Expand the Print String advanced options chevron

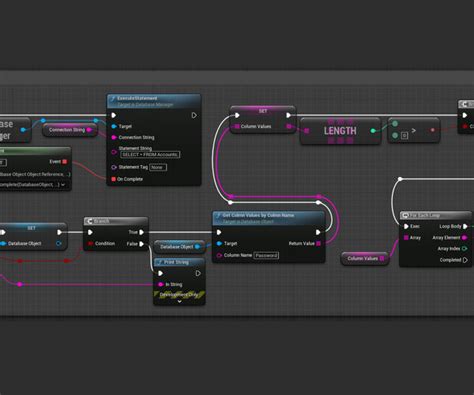tap(179, 301)
